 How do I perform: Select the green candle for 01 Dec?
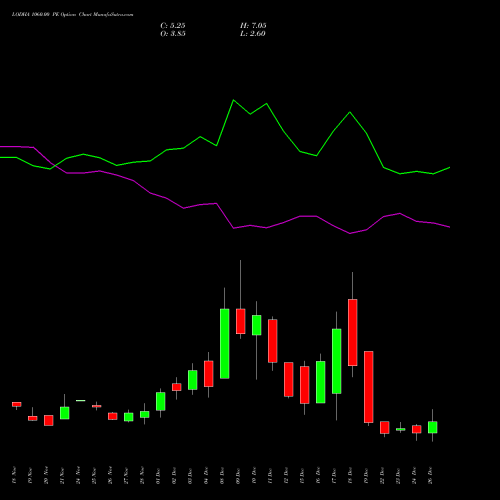161,401
